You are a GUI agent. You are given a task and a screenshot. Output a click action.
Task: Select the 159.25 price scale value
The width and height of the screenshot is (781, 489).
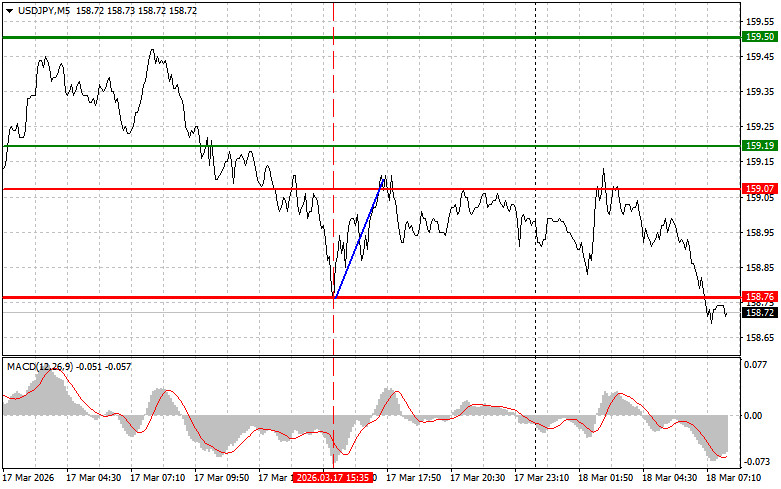760,127
